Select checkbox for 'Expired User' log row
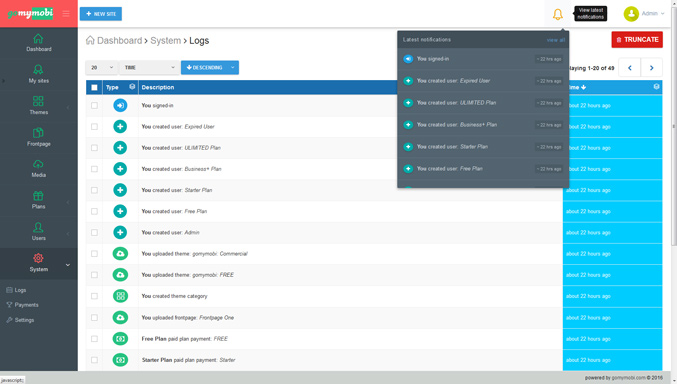The height and width of the screenshot is (384, 677). coord(94,127)
